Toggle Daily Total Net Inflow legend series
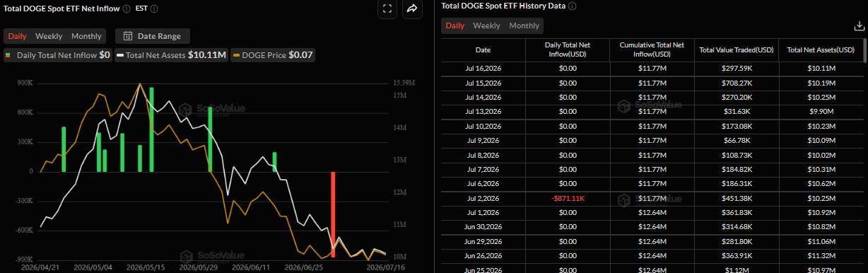Screen dimensions: 868x273 (57, 54)
